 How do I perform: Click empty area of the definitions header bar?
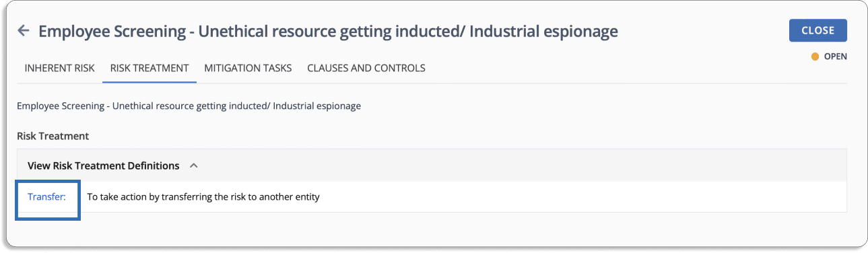click(x=519, y=166)
